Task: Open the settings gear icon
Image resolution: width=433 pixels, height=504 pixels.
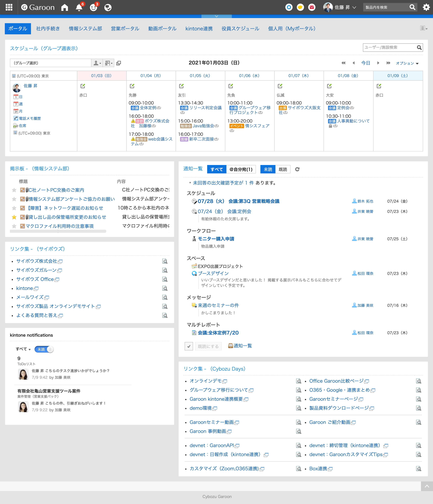Action: (426, 7)
